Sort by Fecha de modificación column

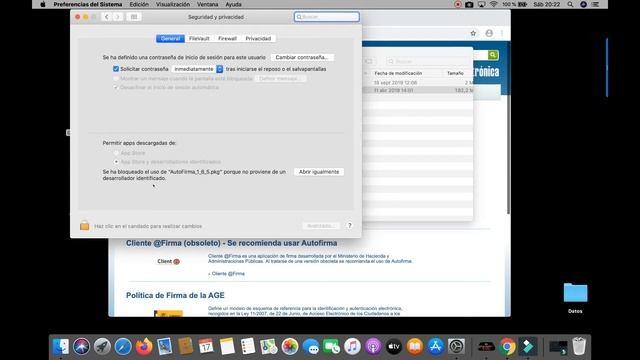(398, 73)
